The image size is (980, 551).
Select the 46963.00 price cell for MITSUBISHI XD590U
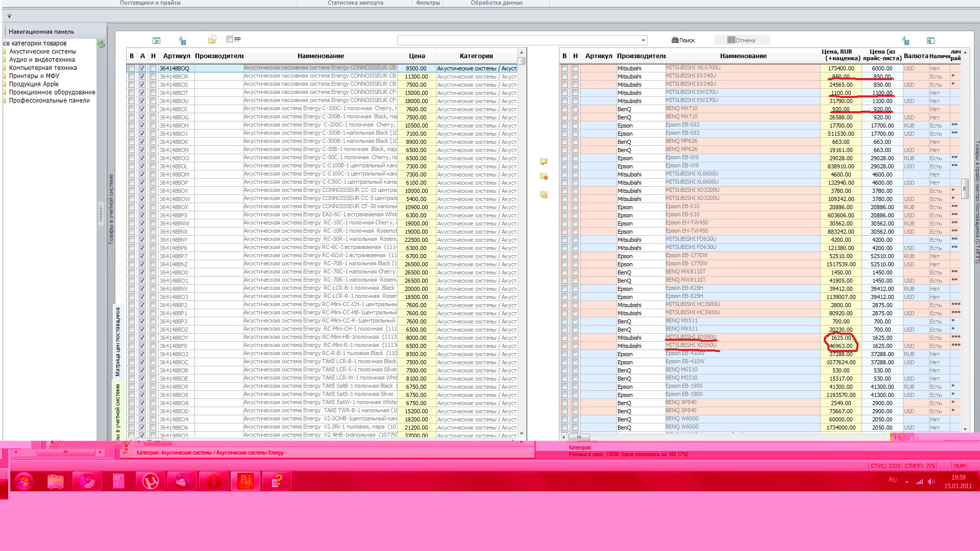click(841, 346)
